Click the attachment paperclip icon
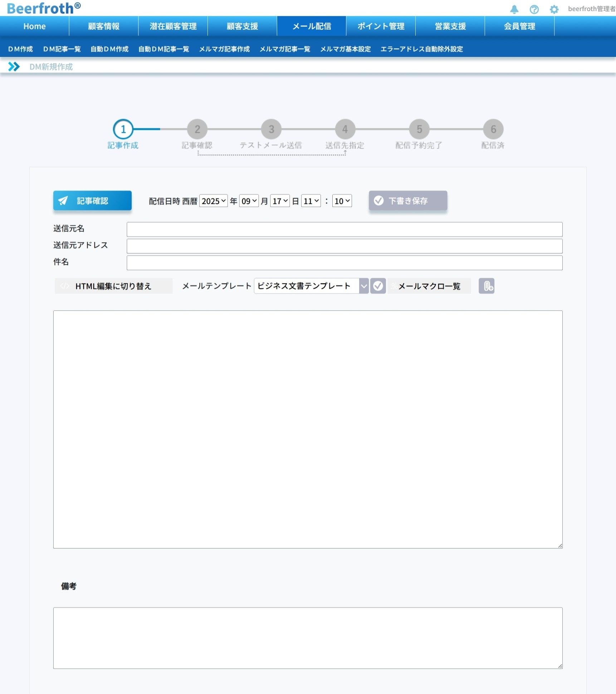The image size is (616, 694). (x=487, y=286)
